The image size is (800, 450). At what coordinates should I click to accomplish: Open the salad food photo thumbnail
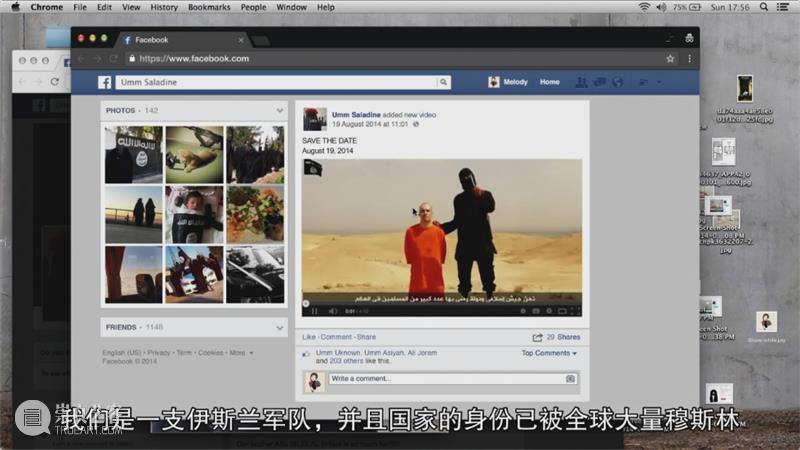tap(255, 215)
